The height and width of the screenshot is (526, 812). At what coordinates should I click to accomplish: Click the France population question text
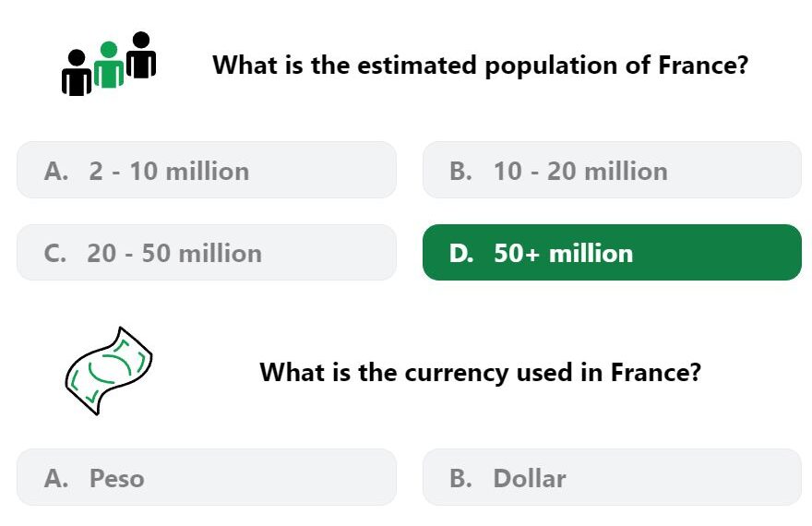pos(481,66)
